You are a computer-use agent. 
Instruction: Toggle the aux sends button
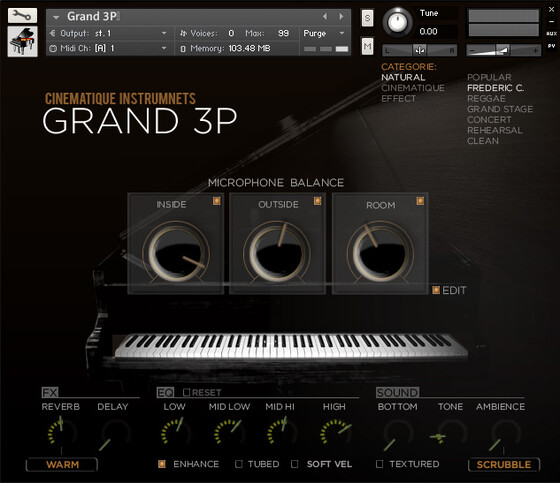(551, 33)
